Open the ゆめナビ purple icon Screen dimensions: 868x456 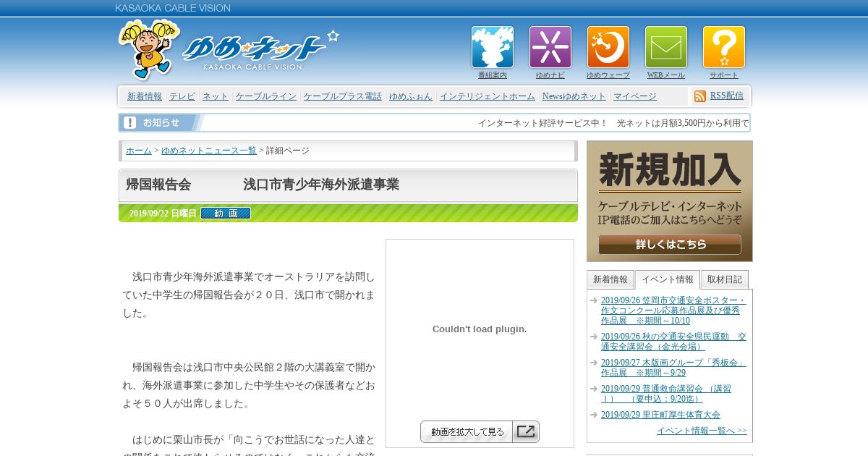click(x=550, y=48)
